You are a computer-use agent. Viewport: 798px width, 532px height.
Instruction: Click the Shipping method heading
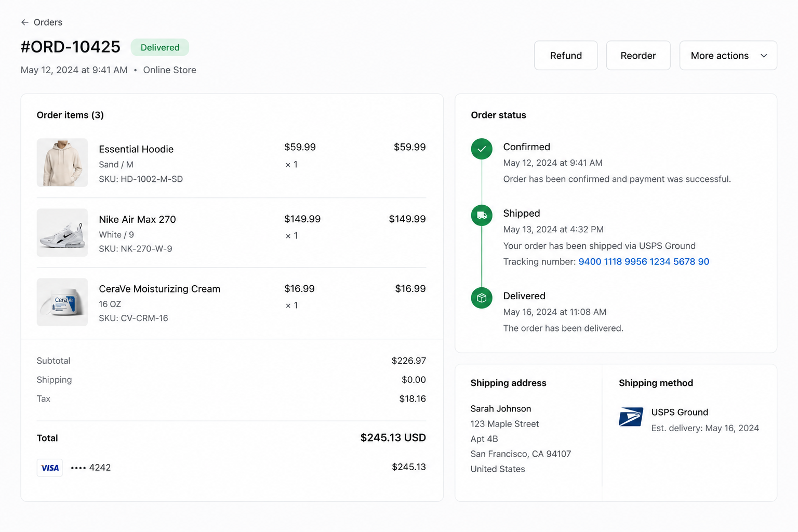click(656, 383)
